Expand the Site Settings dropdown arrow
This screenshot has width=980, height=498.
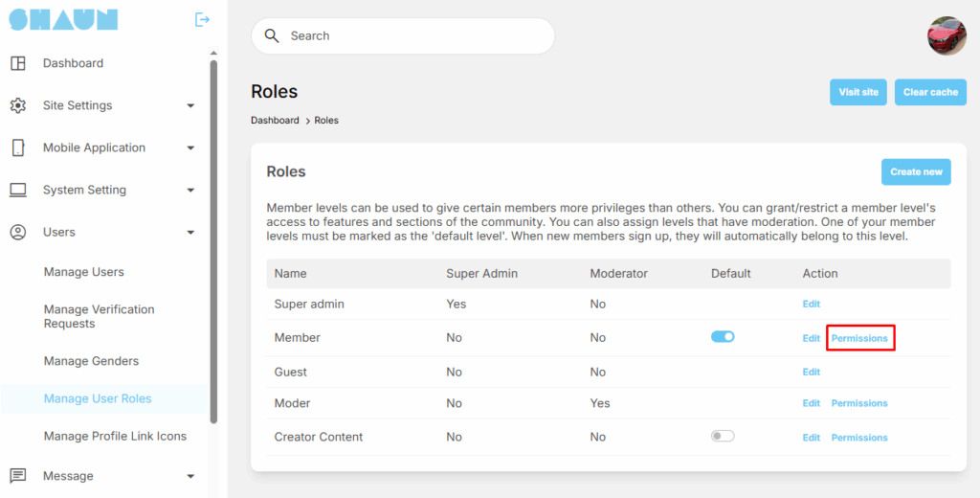(190, 105)
